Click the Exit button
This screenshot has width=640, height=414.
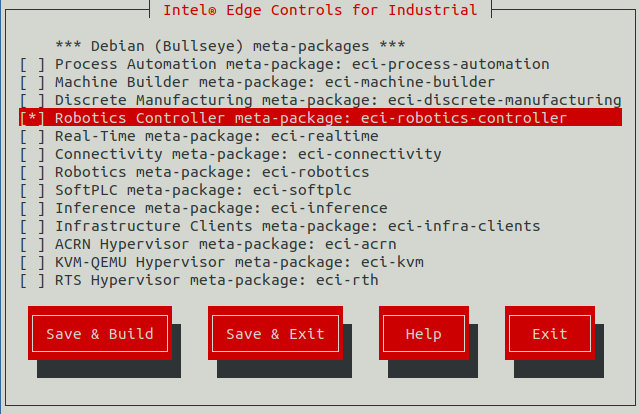click(550, 333)
